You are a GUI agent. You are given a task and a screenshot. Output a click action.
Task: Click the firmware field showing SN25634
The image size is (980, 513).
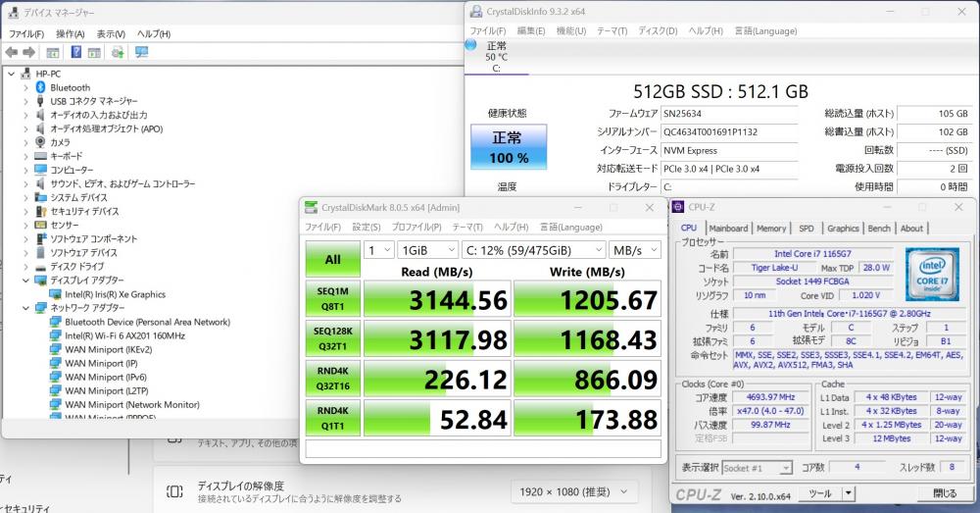click(730, 114)
